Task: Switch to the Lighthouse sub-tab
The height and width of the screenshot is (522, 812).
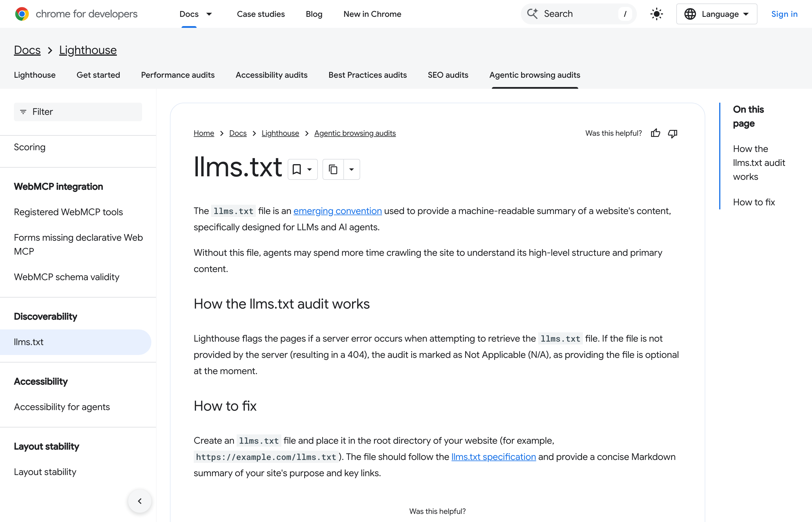Action: pyautogui.click(x=35, y=75)
